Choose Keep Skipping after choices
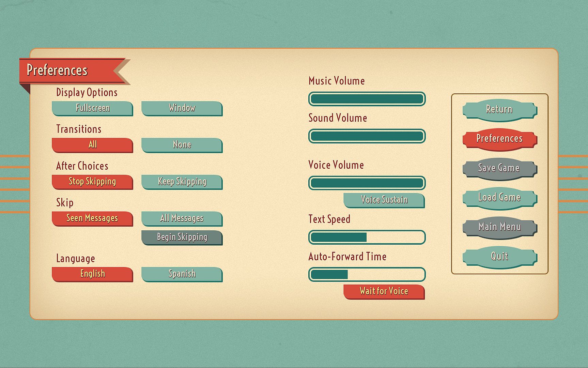The height and width of the screenshot is (368, 588). [x=182, y=182]
